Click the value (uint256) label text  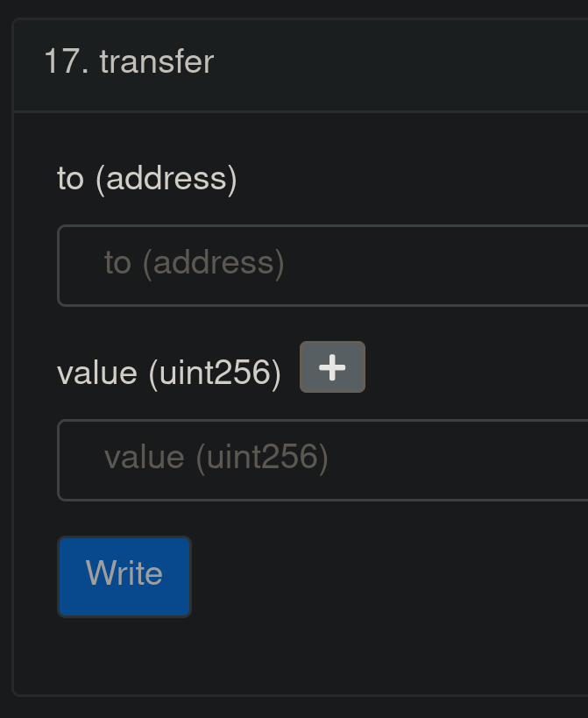pos(171,372)
